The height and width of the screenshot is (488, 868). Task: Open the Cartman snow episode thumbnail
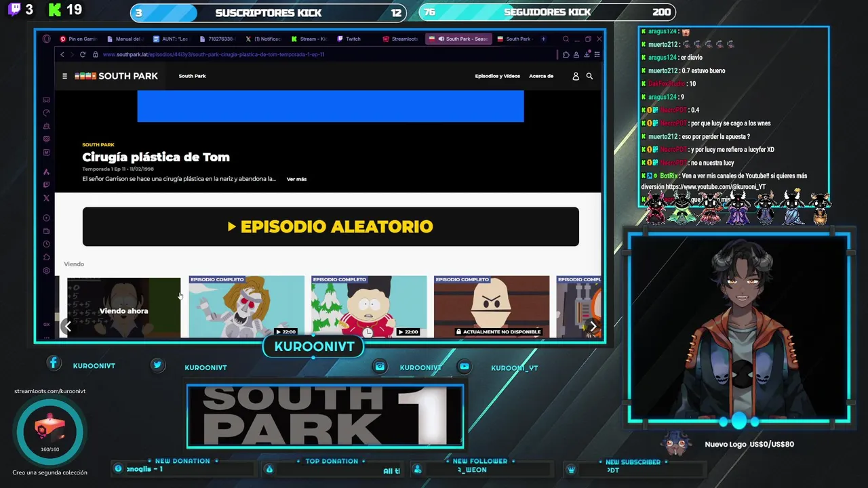click(x=369, y=306)
